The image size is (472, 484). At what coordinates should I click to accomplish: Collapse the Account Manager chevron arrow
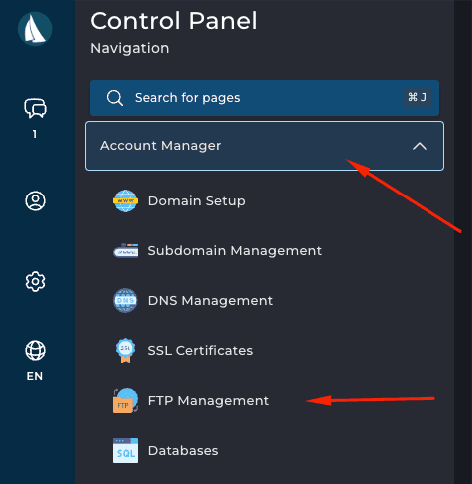click(x=420, y=146)
